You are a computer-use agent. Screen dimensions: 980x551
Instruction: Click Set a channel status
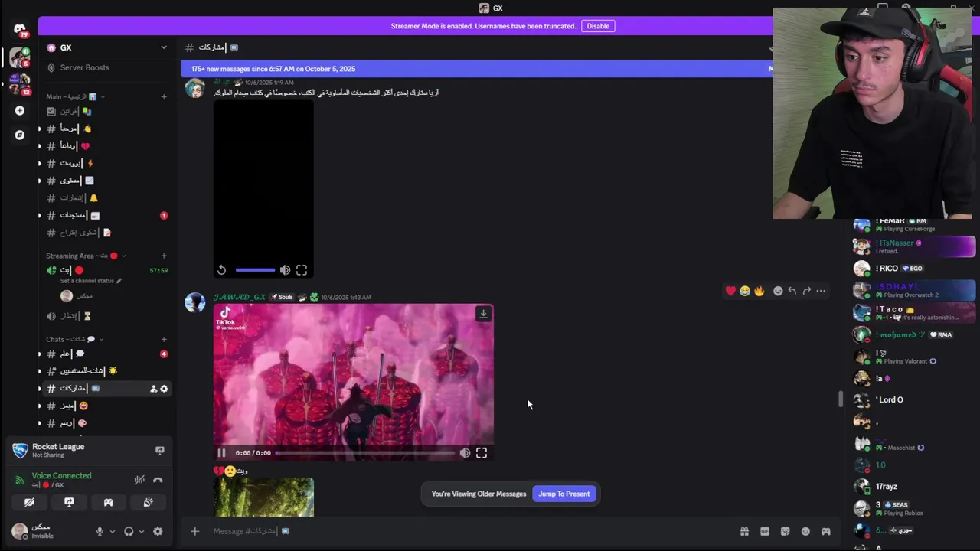[90, 281]
